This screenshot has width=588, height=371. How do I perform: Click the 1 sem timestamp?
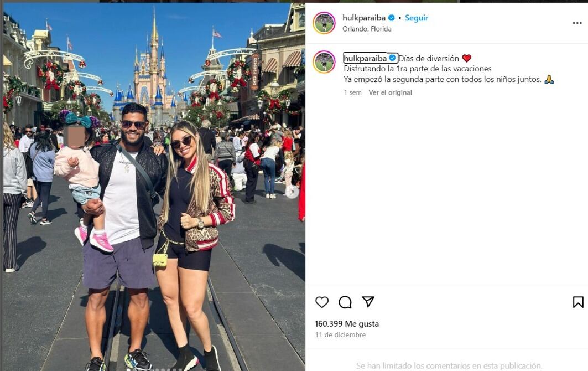tap(352, 92)
